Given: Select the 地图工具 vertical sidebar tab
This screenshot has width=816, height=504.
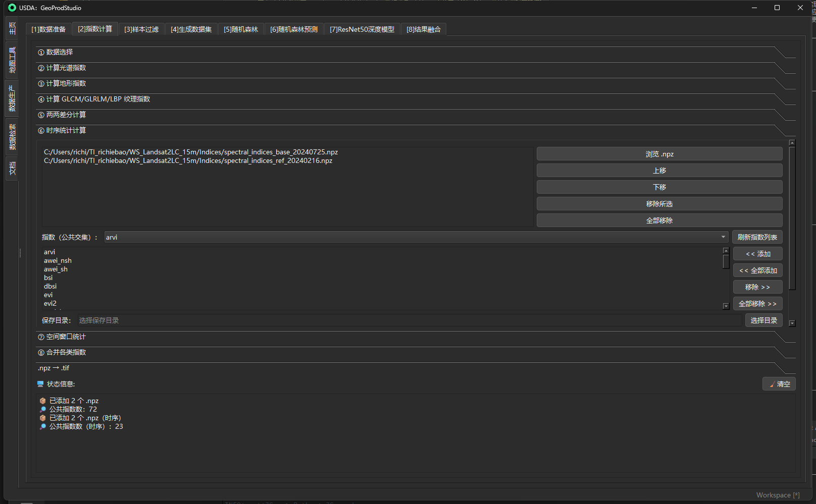Looking at the screenshot, I should pyautogui.click(x=12, y=60).
